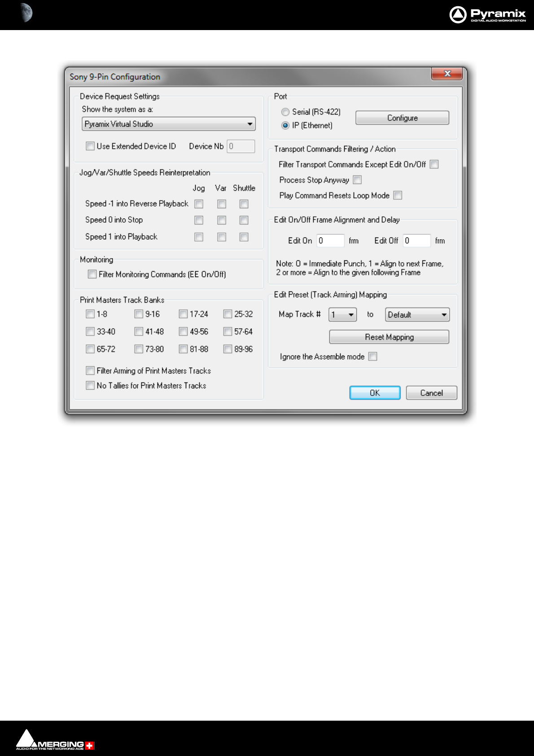Check Var for Speed 0 into Stop
The image size is (534, 756).
(222, 220)
